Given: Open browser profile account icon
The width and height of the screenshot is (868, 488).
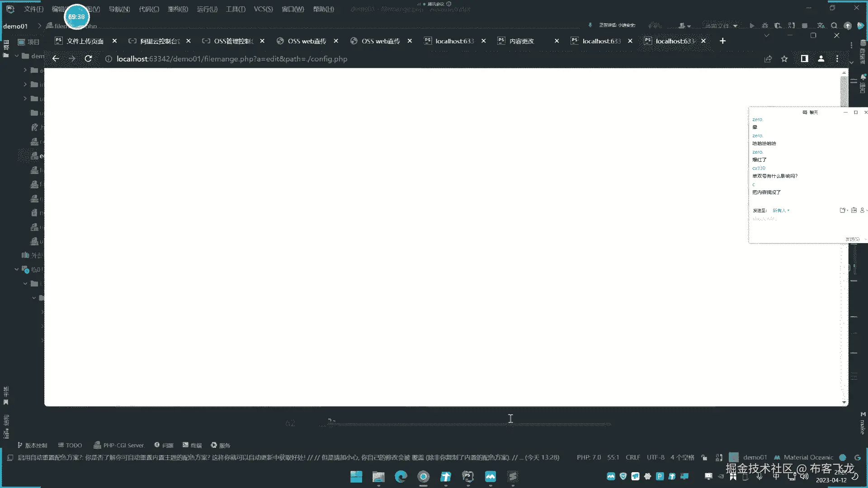Looking at the screenshot, I should [821, 59].
